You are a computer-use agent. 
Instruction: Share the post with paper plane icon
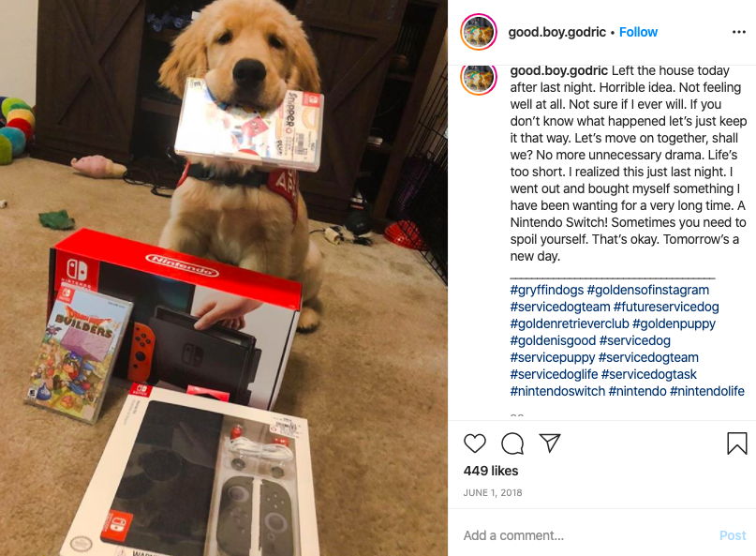tap(550, 443)
